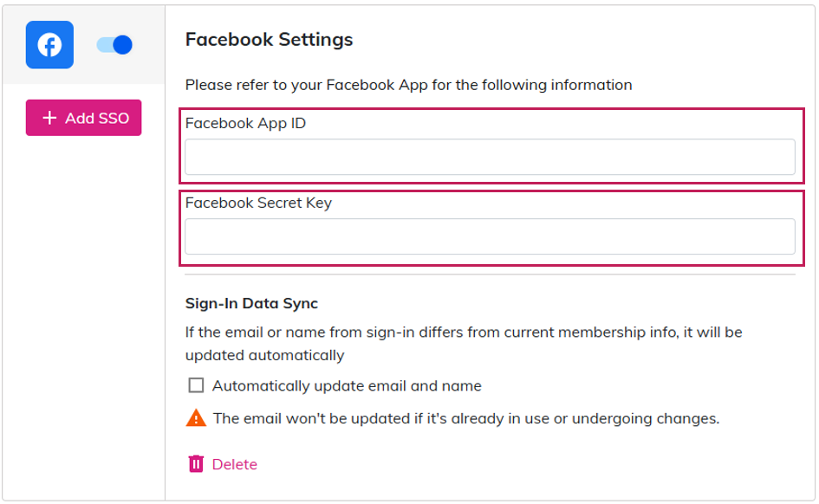Click the Sign-In Data Sync heading
Viewport: 819px width, 504px height.
pyautogui.click(x=251, y=303)
